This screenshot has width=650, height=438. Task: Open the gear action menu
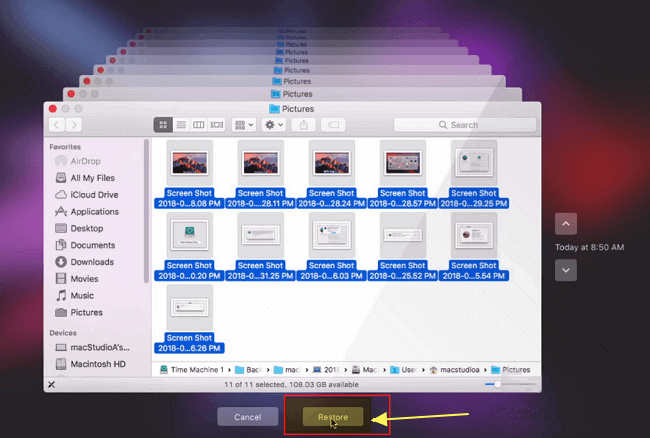pyautogui.click(x=274, y=125)
